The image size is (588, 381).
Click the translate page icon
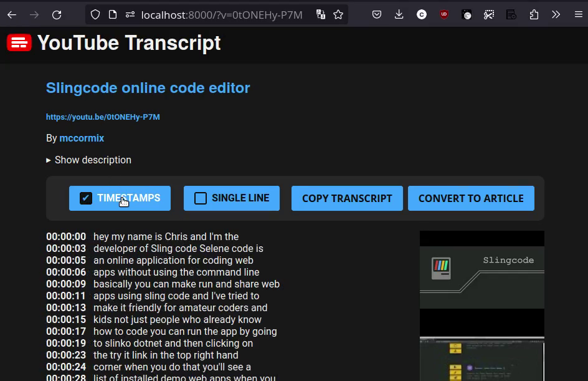321,14
